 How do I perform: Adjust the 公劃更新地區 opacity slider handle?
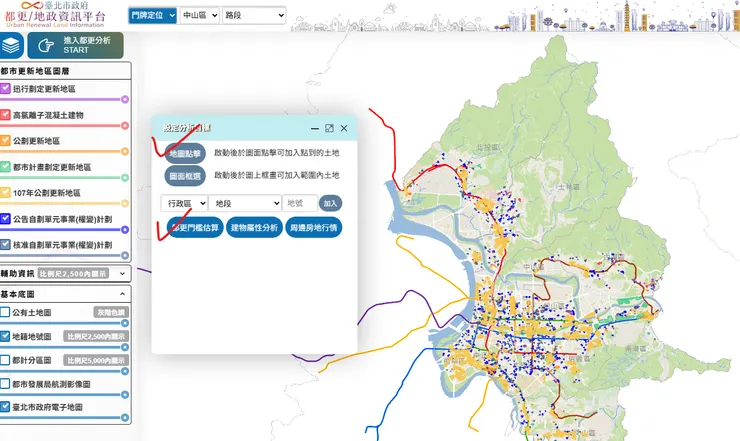click(125, 151)
